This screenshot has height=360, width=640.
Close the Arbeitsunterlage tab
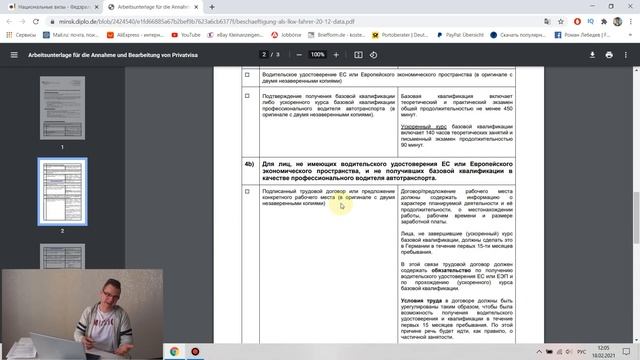[196, 7]
